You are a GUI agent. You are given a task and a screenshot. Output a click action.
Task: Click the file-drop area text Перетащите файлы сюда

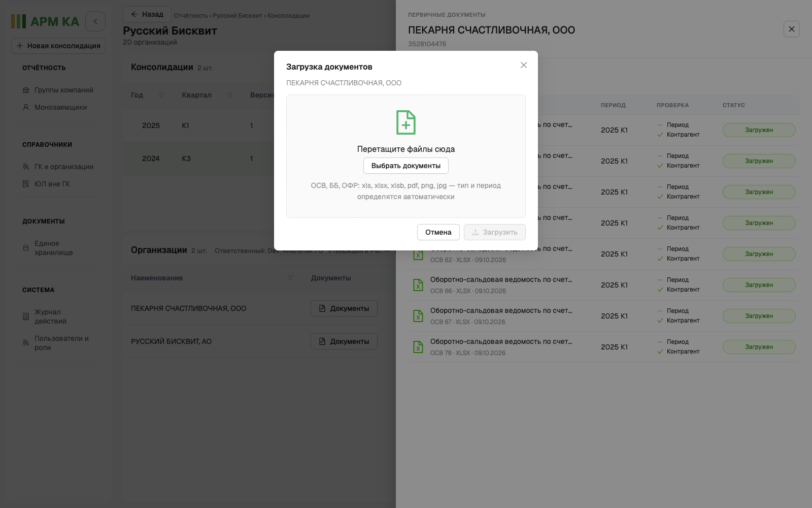406,149
